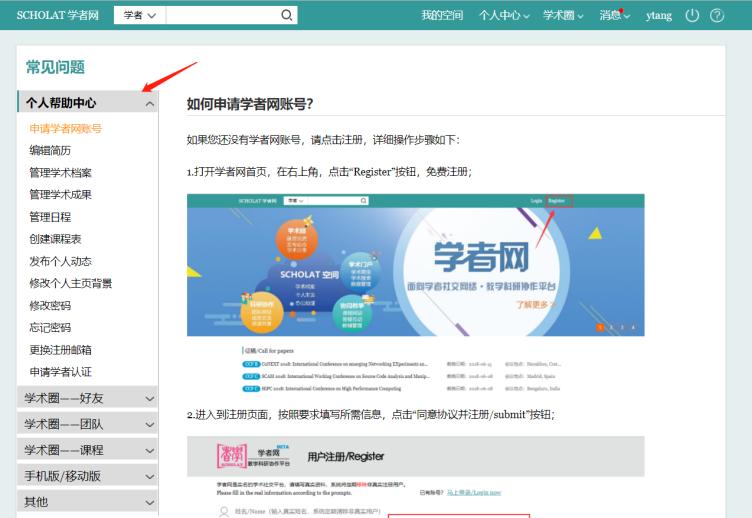The image size is (752, 518).
Task: Click the step 1 instruction text
Action: tap(329, 172)
